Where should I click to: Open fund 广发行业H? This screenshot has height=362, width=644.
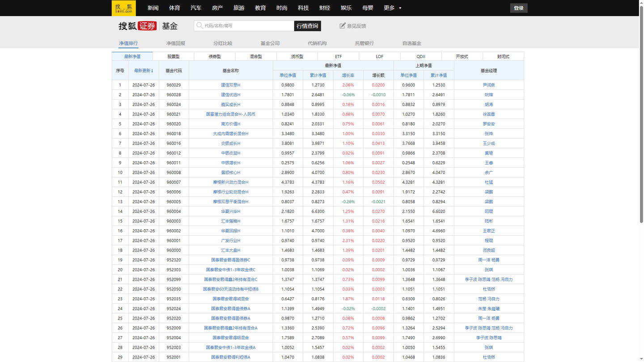click(231, 240)
